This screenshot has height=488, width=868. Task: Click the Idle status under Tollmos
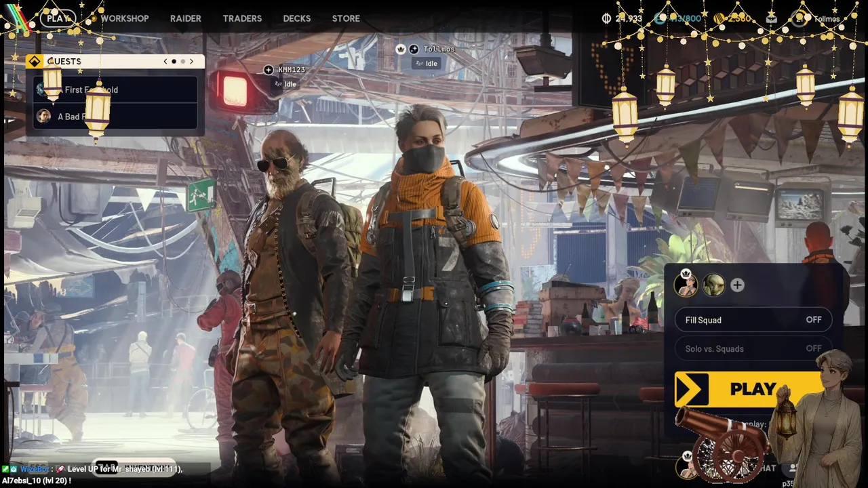coord(427,63)
